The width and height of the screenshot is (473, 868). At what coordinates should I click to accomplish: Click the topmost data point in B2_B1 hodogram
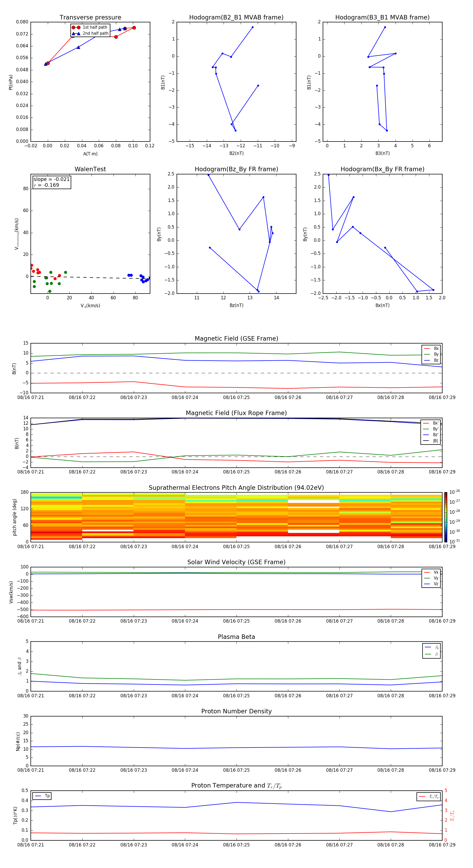click(253, 27)
